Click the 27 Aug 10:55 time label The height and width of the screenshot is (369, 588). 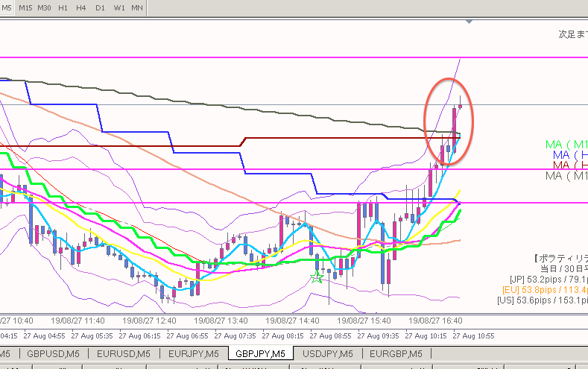pyautogui.click(x=474, y=335)
